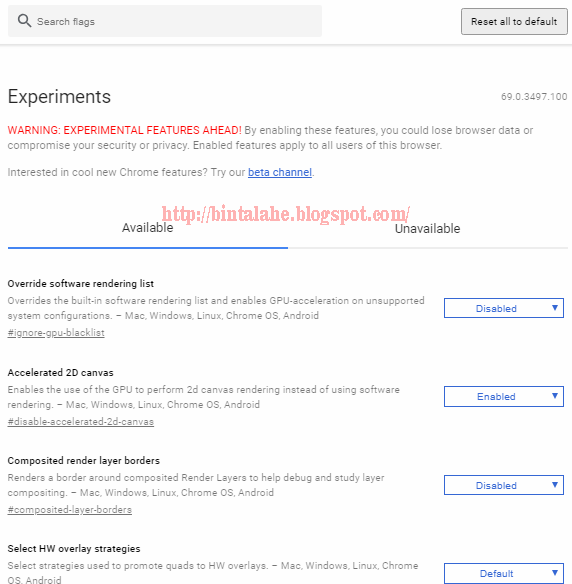Open the HW overlay strategies Default dropdown

(x=503, y=573)
